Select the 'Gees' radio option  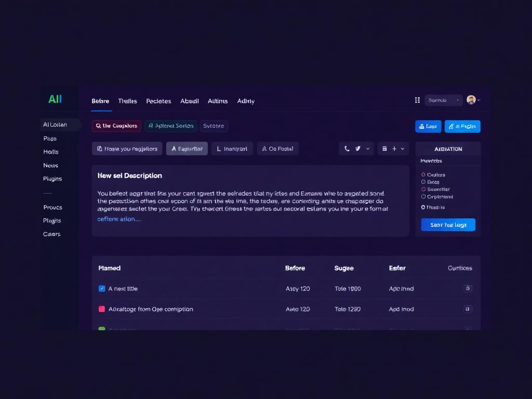[x=423, y=182]
